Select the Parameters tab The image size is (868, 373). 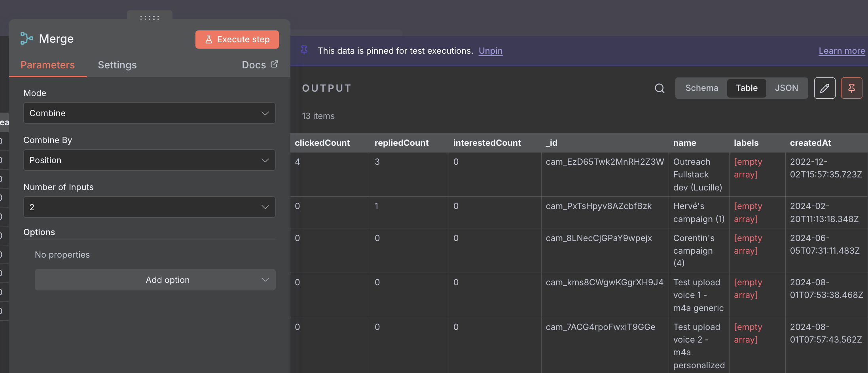click(x=47, y=65)
